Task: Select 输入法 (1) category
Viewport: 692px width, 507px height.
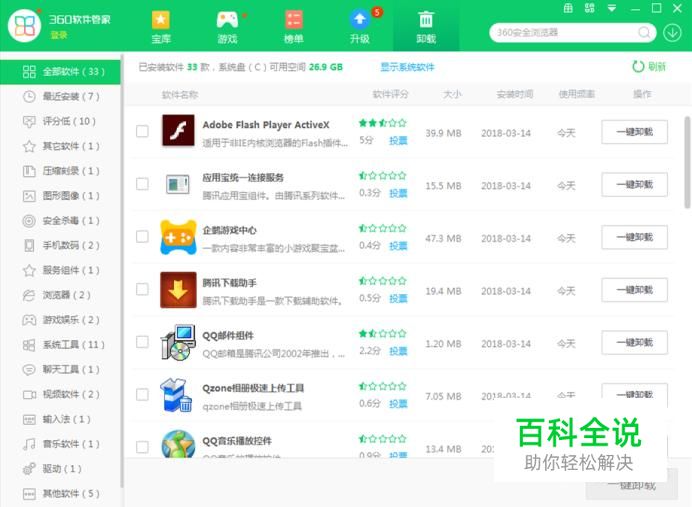Action: [60, 419]
